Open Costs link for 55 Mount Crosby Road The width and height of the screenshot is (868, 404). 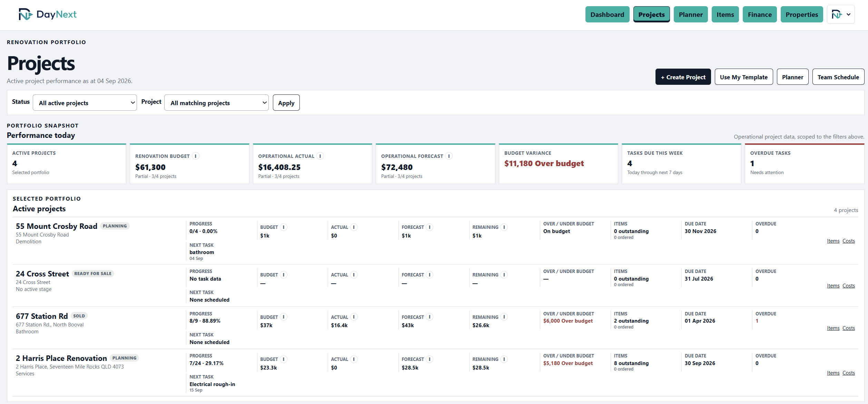[x=849, y=241]
